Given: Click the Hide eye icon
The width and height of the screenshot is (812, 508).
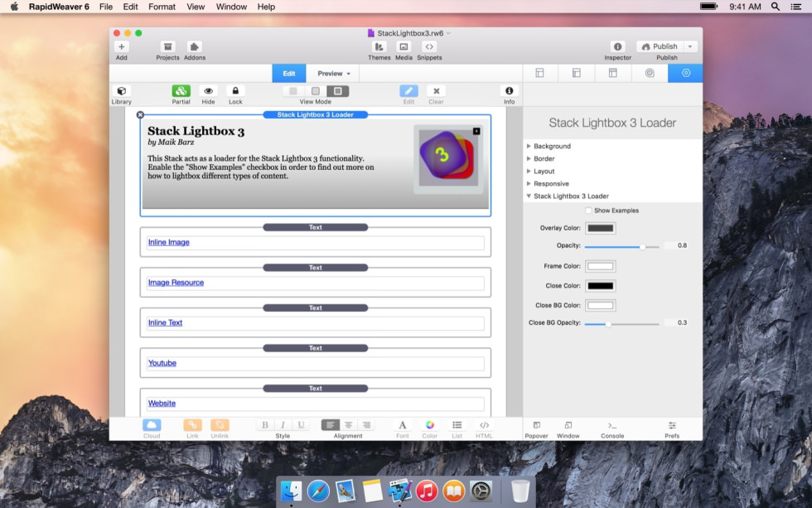Looking at the screenshot, I should click(208, 91).
